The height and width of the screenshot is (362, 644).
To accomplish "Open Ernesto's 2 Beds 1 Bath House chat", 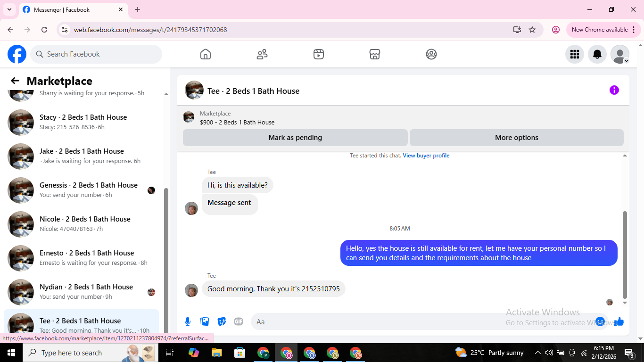I will click(81, 258).
